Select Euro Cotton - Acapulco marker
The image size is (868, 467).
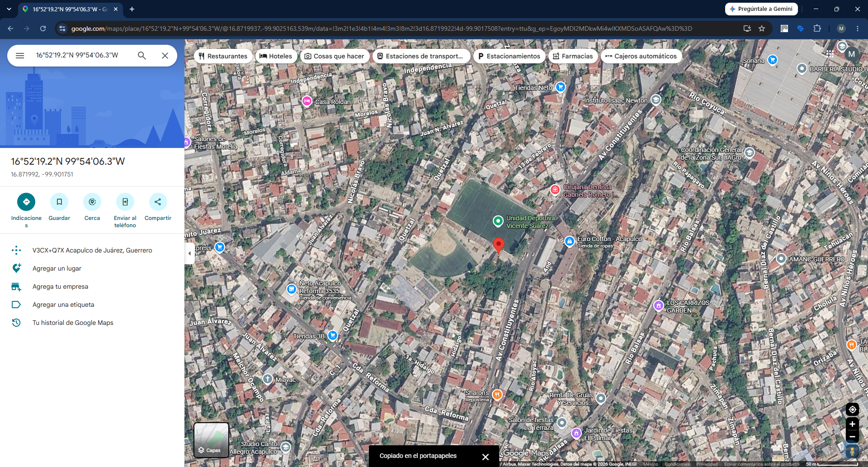click(570, 241)
